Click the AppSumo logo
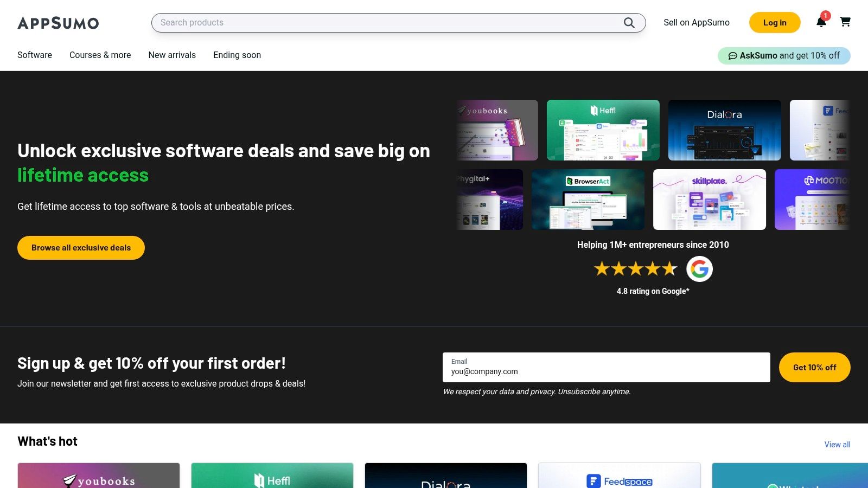Screen dimensions: 868x488 coord(58,23)
